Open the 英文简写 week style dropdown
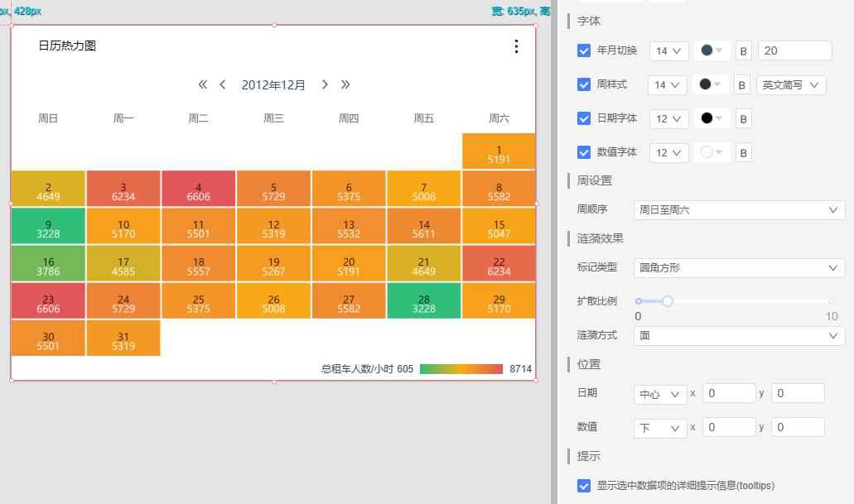This screenshot has height=504, width=854. (791, 84)
